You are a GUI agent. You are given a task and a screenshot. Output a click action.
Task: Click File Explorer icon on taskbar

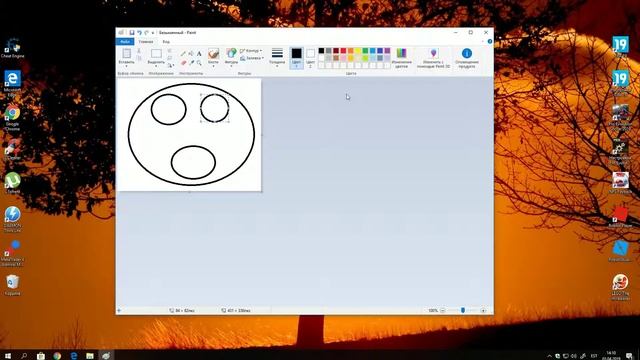pyautogui.click(x=90, y=356)
